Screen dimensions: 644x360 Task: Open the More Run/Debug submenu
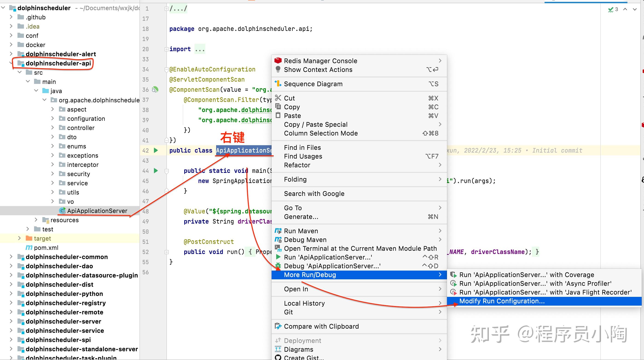pyautogui.click(x=359, y=275)
